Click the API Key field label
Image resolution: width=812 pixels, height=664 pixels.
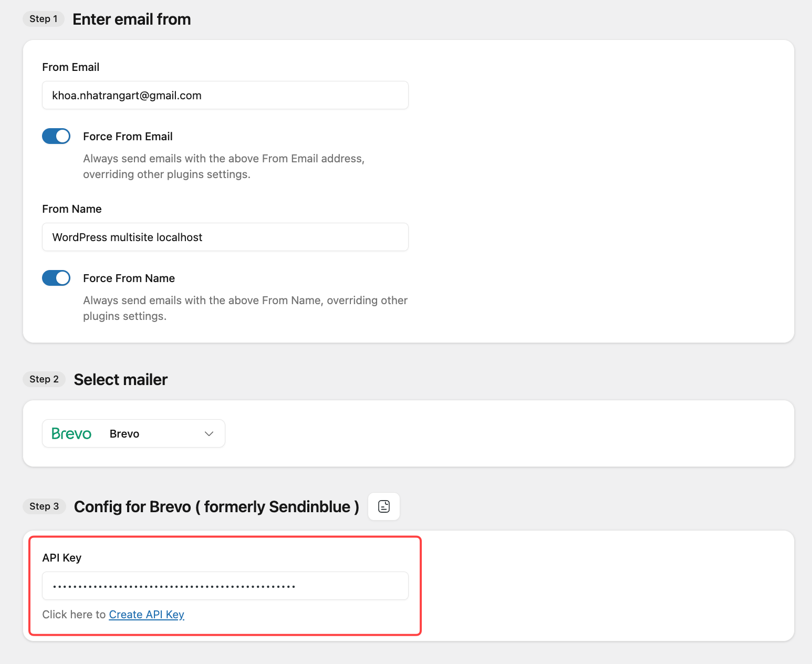61,558
